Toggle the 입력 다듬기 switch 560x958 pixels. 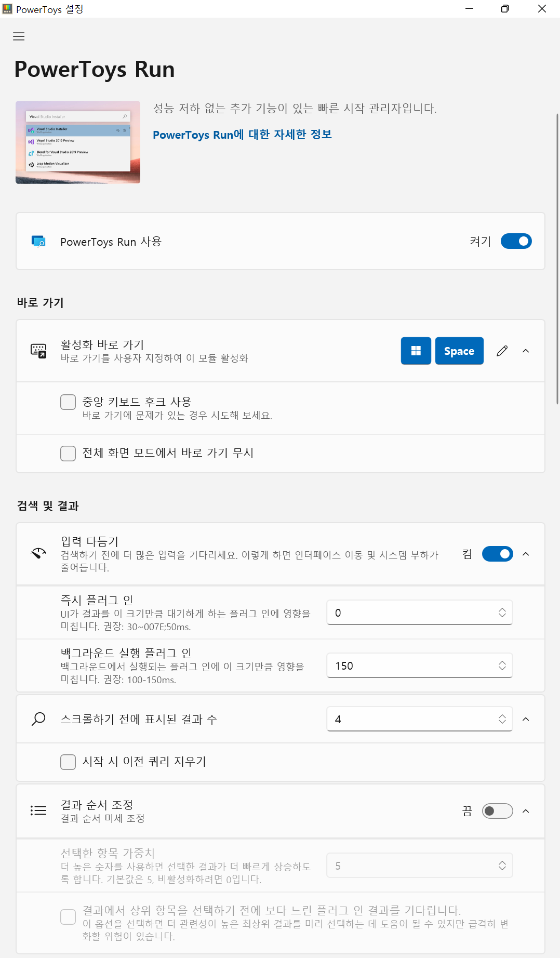pos(497,554)
